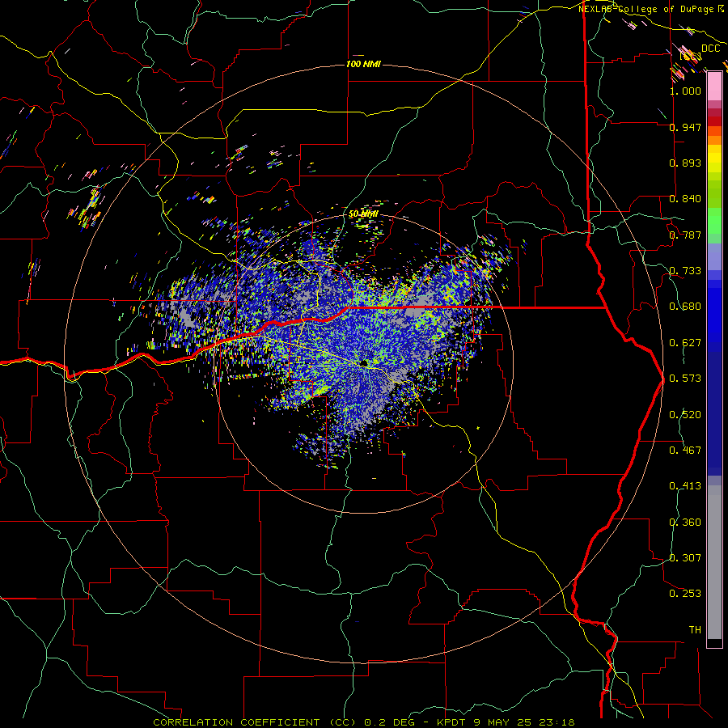Click the DCC label above the color scale
This screenshot has width=728, height=728.
coord(710,49)
